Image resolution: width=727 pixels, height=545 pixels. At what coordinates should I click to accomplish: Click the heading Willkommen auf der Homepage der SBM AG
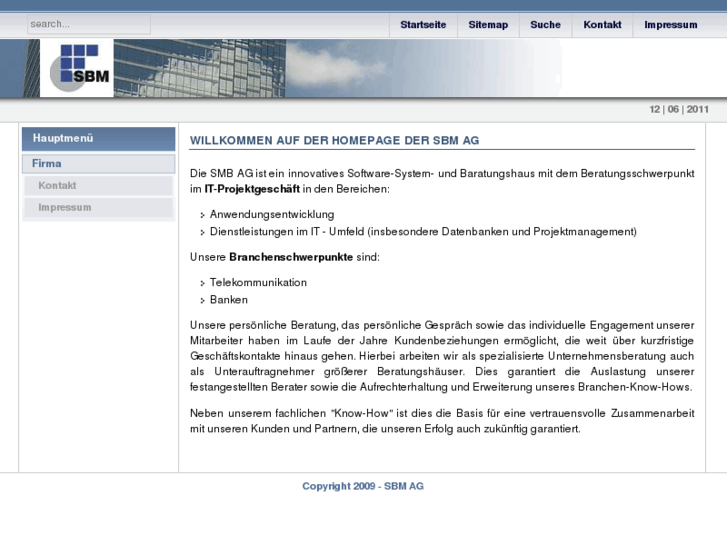point(334,141)
